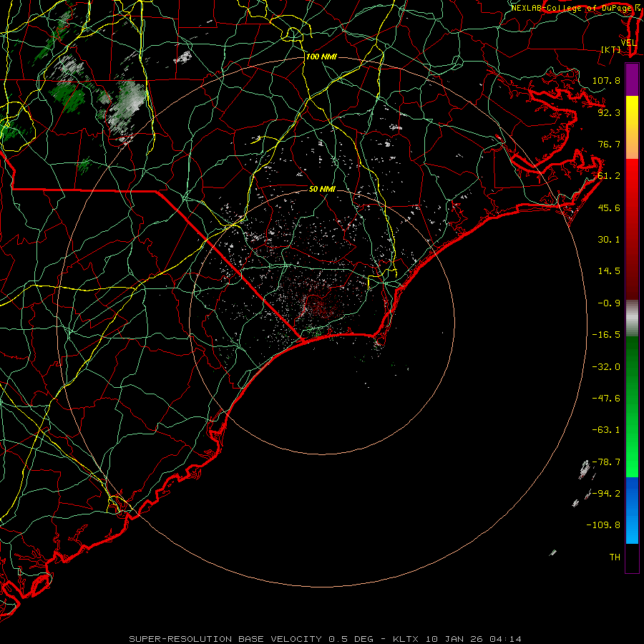
Task: Click the 100 NMI range ring label
Action: 321,57
